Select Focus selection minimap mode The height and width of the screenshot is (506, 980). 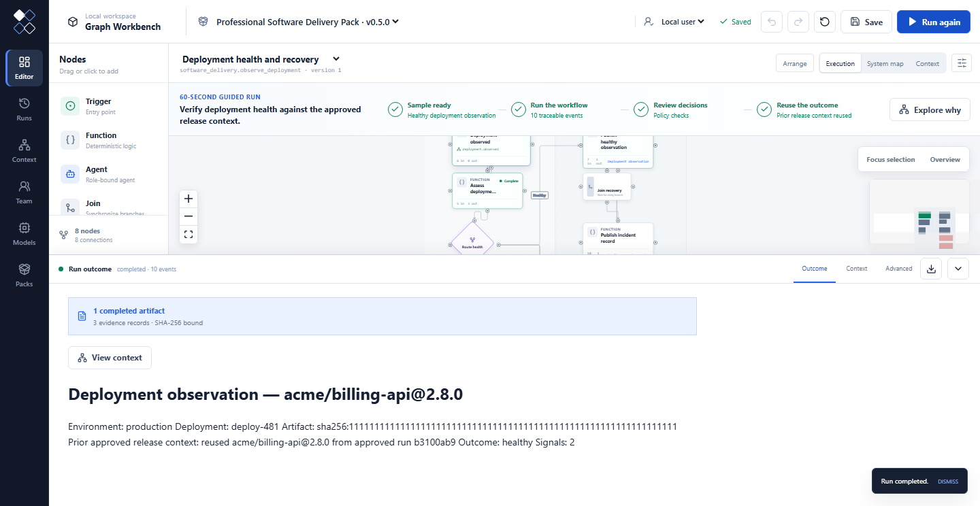pos(891,160)
